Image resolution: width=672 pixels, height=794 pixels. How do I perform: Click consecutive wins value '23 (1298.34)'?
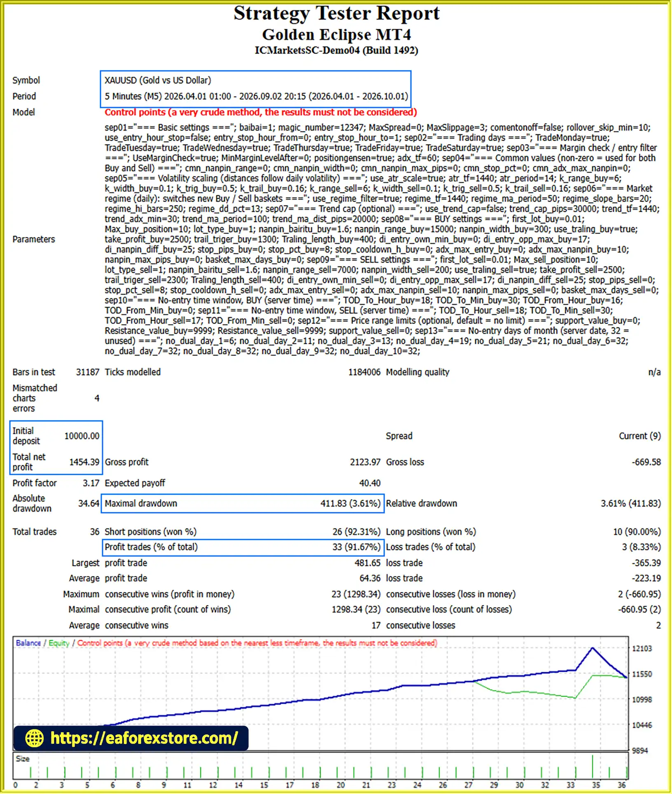click(x=356, y=594)
